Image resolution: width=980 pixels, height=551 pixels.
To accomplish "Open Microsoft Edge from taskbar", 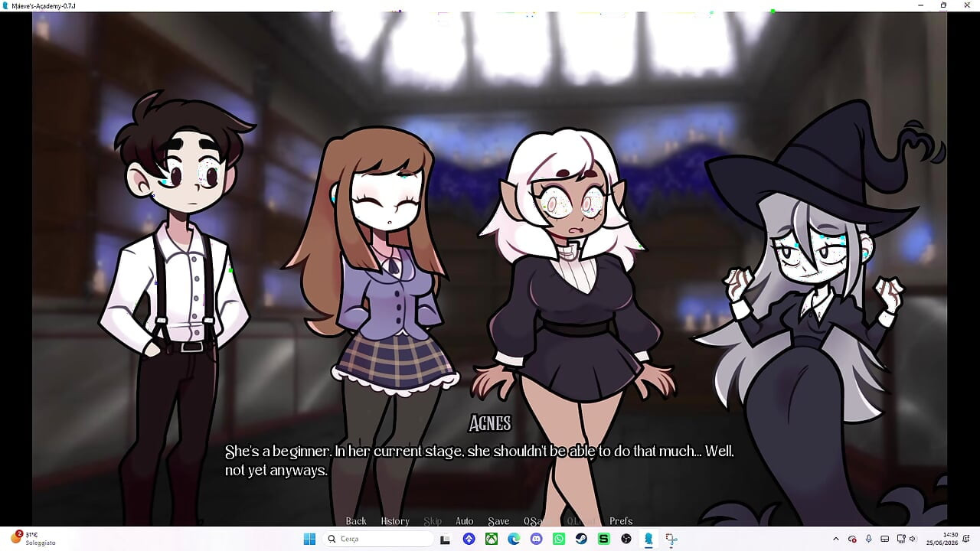I will [514, 539].
